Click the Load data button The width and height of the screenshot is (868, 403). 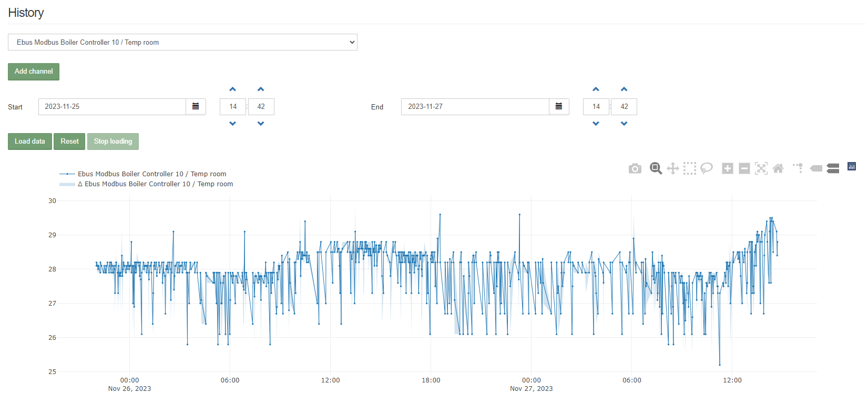[30, 142]
